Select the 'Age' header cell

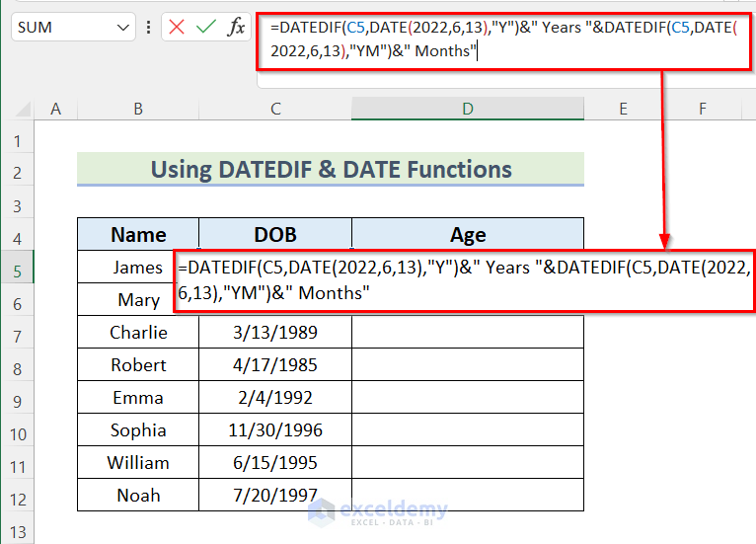click(x=467, y=235)
